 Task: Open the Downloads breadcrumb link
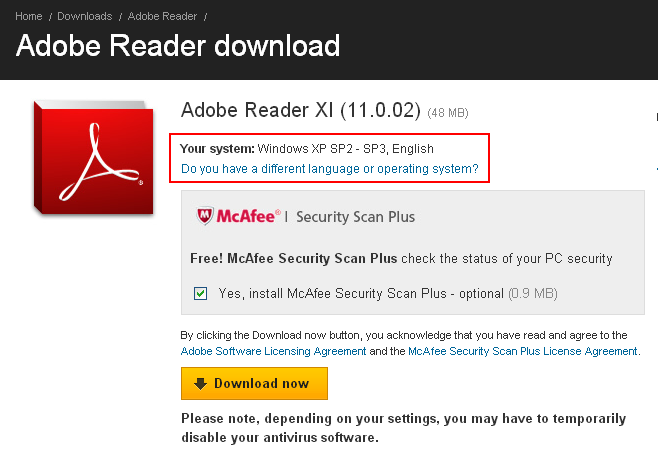coord(85,16)
